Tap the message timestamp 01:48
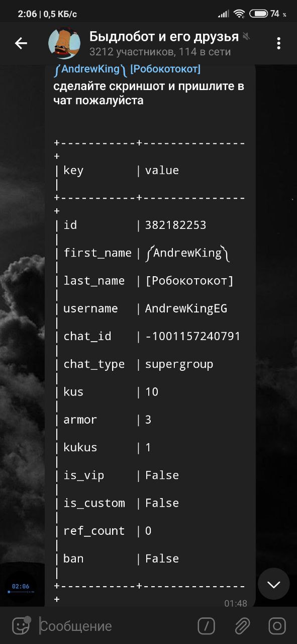The width and height of the screenshot is (297, 644). [236, 603]
